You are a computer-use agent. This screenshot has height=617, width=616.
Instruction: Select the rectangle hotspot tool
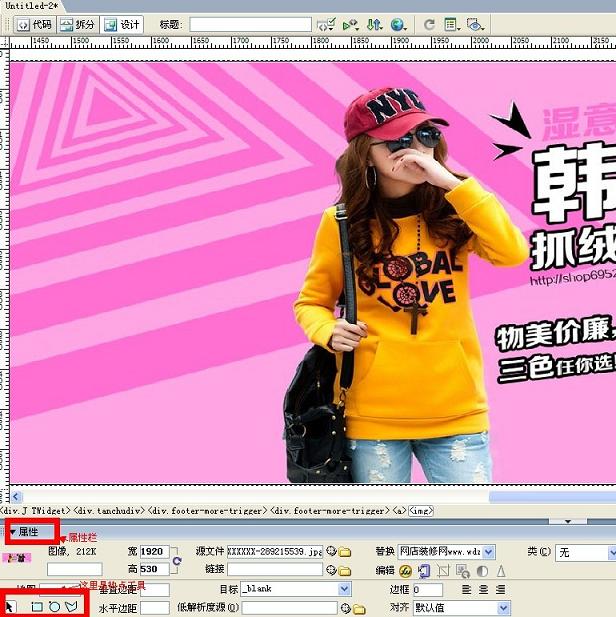(36, 607)
